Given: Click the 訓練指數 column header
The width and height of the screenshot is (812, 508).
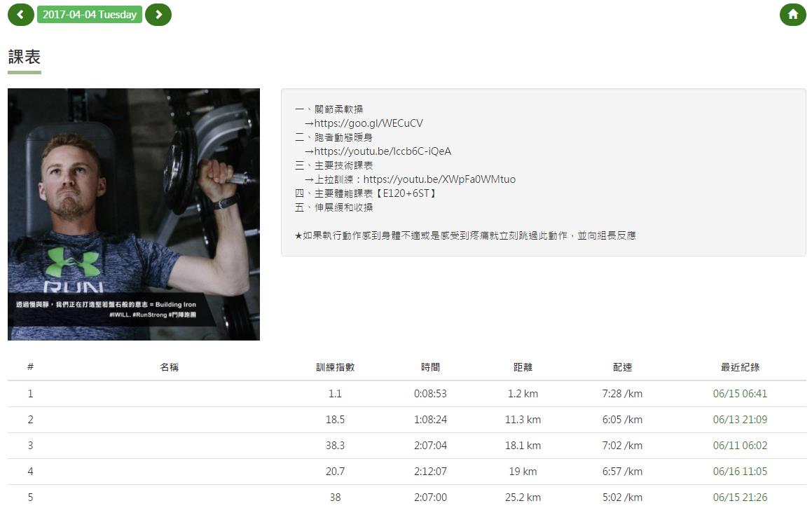Looking at the screenshot, I should point(335,367).
